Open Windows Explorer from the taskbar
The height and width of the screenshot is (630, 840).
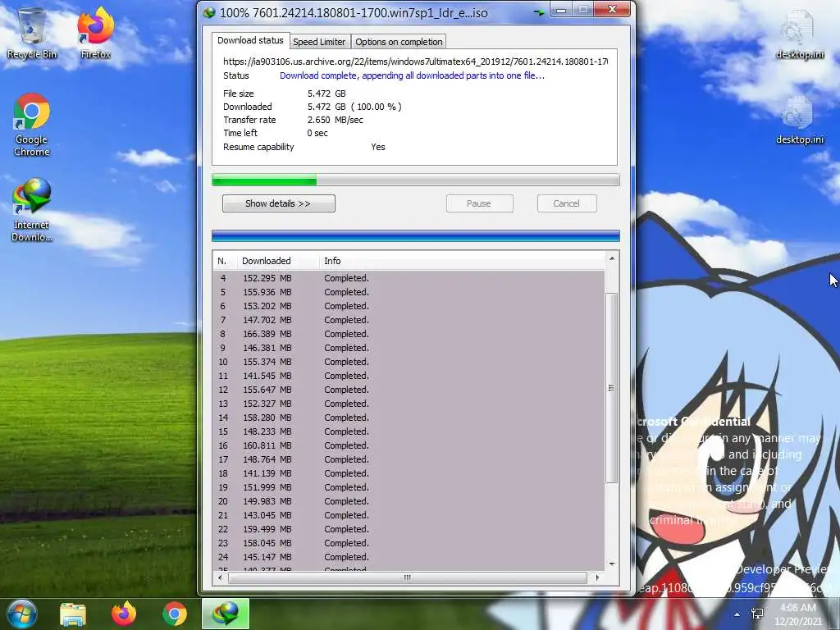click(x=73, y=614)
